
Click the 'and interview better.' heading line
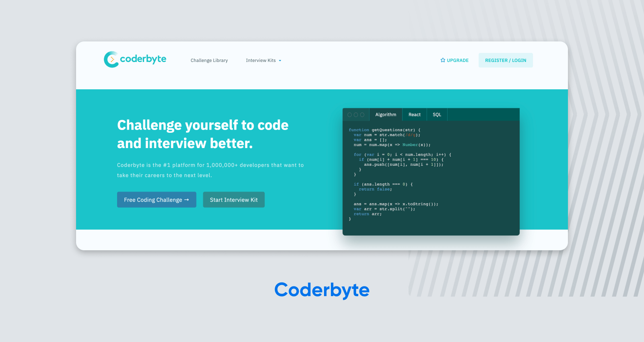click(185, 143)
